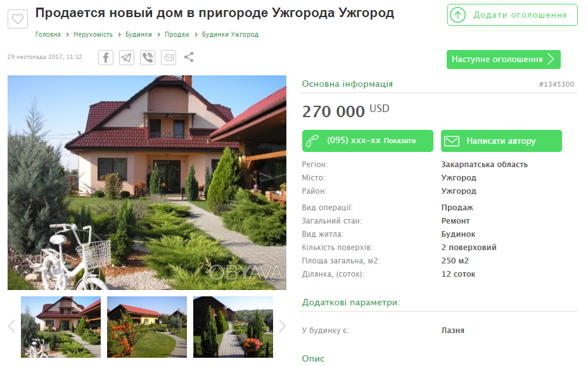Share listing on Facebook
The height and width of the screenshot is (366, 588).
pyautogui.click(x=106, y=58)
